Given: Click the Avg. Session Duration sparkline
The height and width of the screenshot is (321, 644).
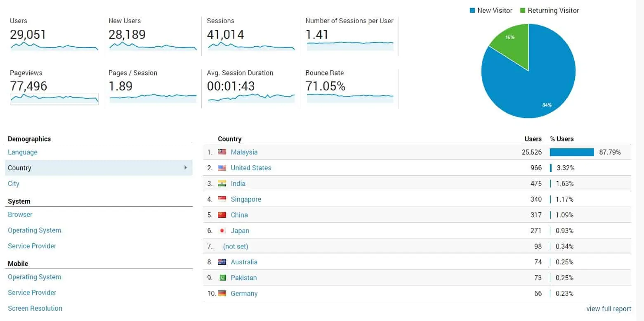Looking at the screenshot, I should [x=251, y=98].
